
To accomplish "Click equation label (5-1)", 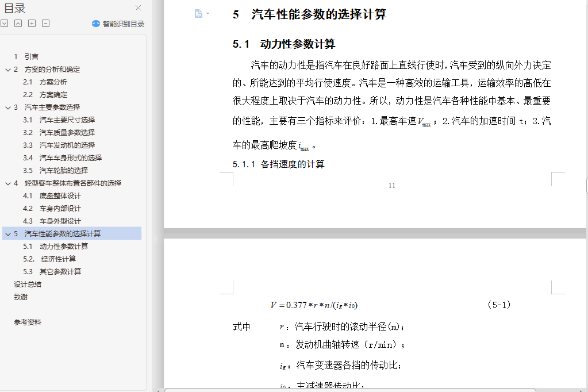I will point(499,305).
